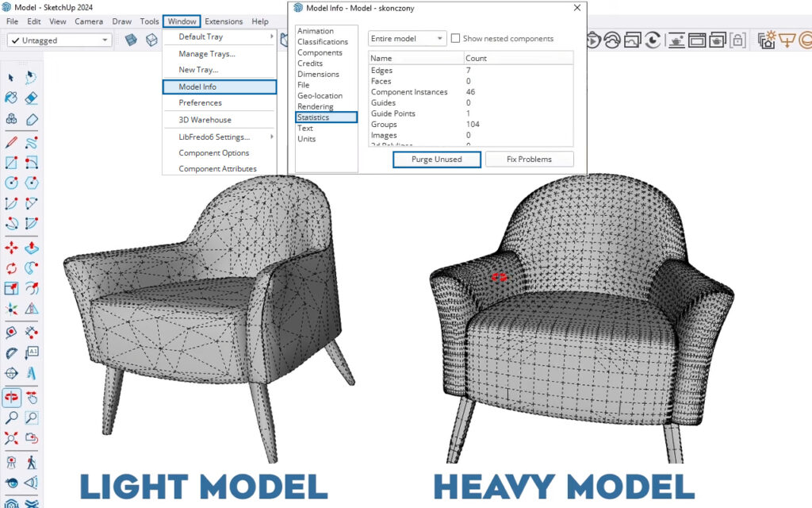Select the Orbit tool
Viewport: 812px width, 508px height.
tap(11, 395)
